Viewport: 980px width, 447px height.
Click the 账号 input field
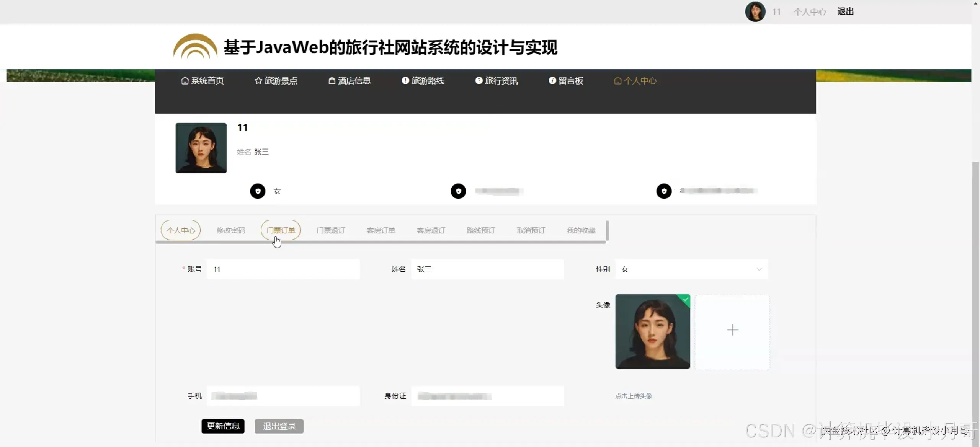283,269
